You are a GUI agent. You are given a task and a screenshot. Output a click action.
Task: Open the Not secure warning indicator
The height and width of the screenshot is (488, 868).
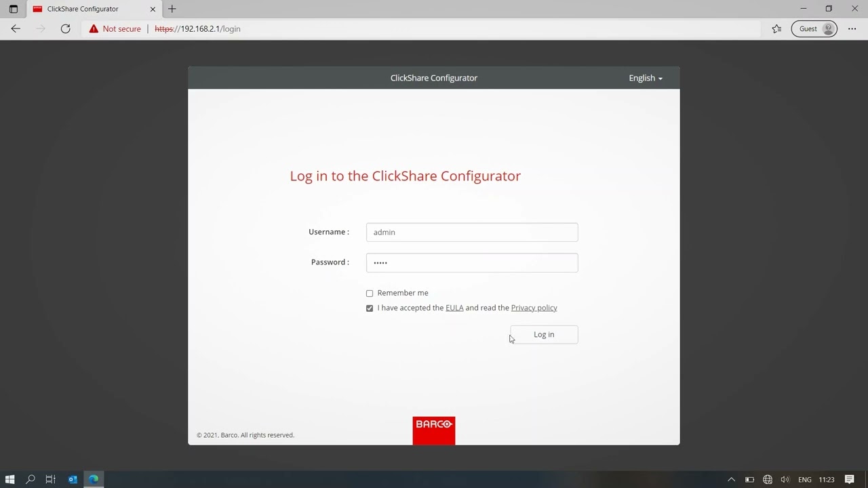pyautogui.click(x=115, y=28)
